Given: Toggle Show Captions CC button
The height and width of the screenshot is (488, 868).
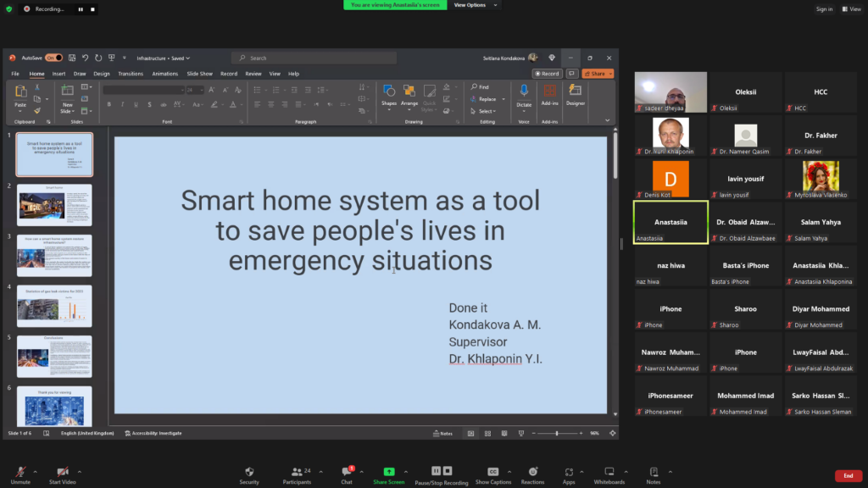Looking at the screenshot, I should pyautogui.click(x=492, y=471).
